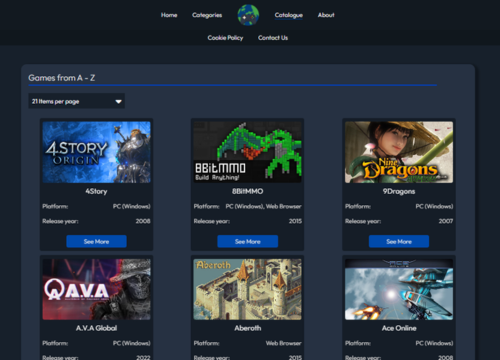Image resolution: width=500 pixels, height=360 pixels.
Task: Click A.V.A Global's platform PC (Windows)
Action: coord(132,343)
